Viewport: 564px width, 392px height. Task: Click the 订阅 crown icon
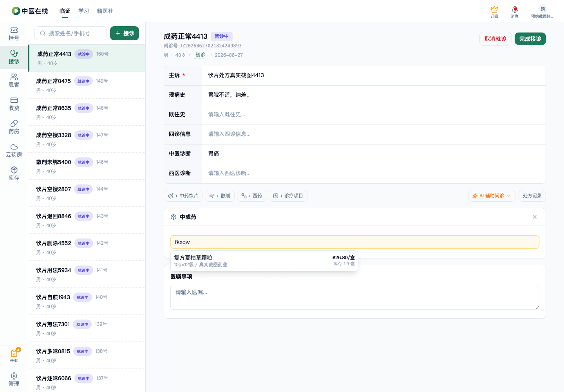click(x=494, y=12)
